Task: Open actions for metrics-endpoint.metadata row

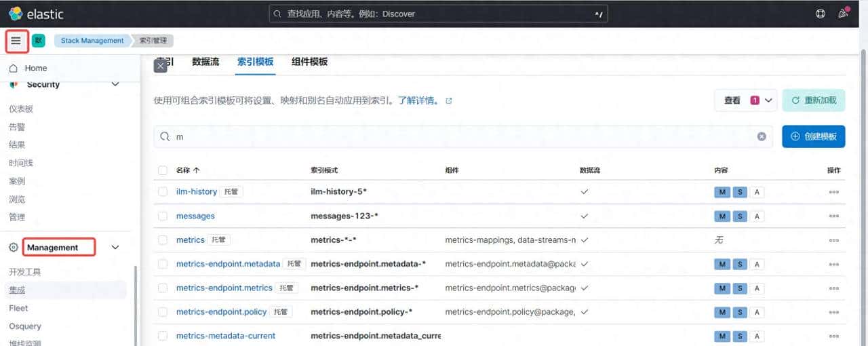Action: [833, 264]
